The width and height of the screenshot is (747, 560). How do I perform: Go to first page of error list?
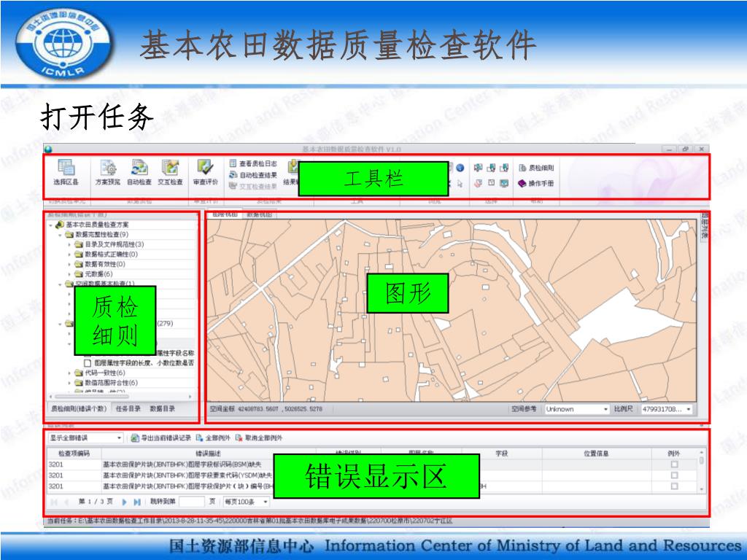pyautogui.click(x=54, y=502)
